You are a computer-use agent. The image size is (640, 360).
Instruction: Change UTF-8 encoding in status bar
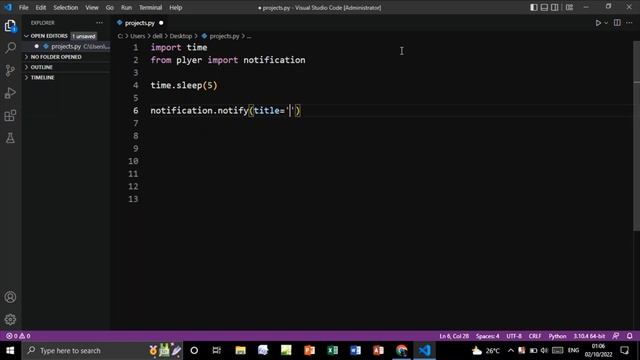[514, 336]
